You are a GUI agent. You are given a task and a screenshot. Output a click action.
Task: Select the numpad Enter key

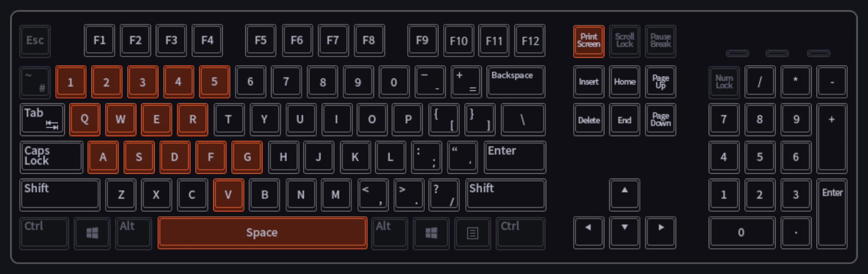coord(832,214)
